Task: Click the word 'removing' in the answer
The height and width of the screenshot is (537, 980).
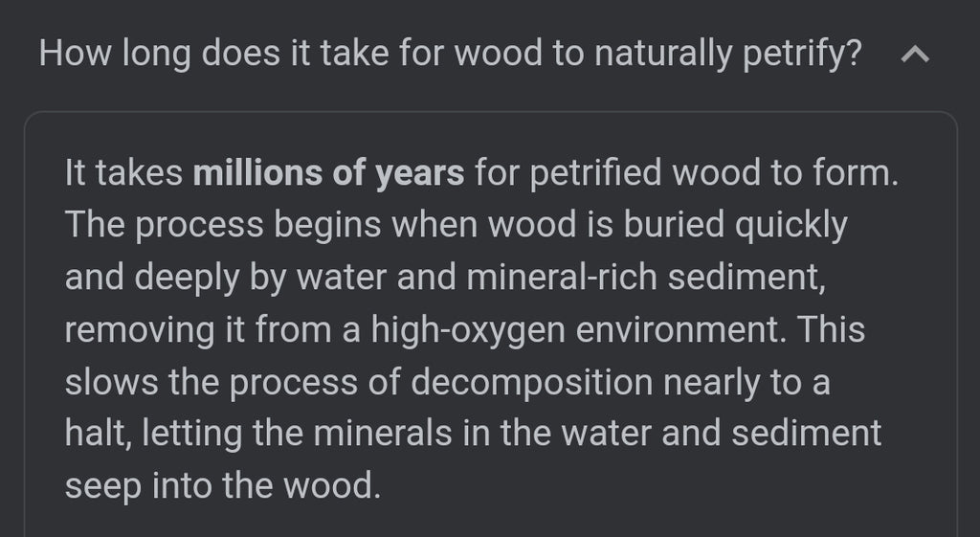Action: [x=125, y=329]
